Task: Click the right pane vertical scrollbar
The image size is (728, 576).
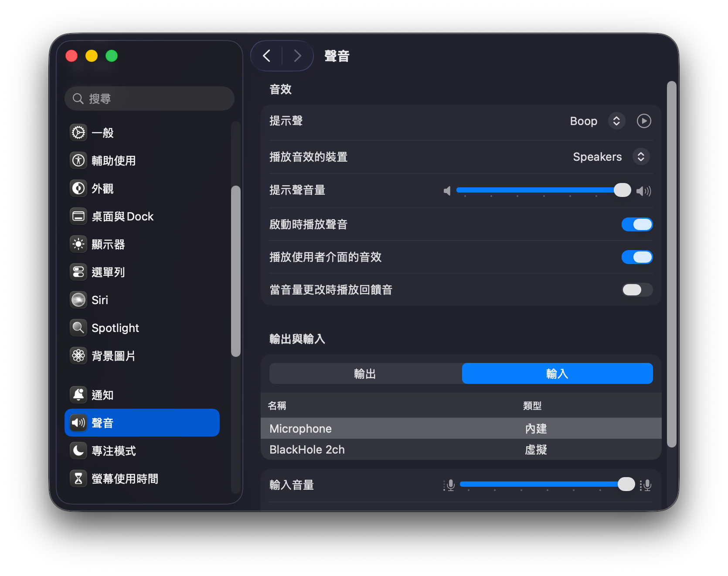Action: [672, 264]
